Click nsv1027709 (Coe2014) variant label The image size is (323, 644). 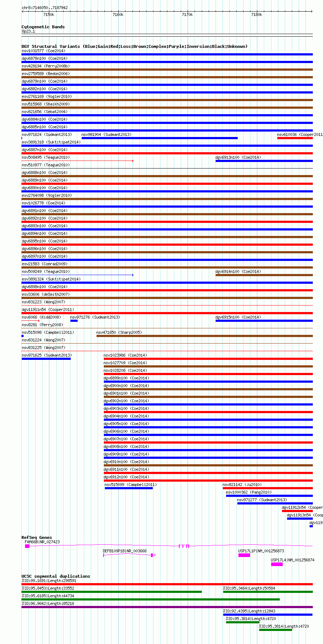coord(125,363)
